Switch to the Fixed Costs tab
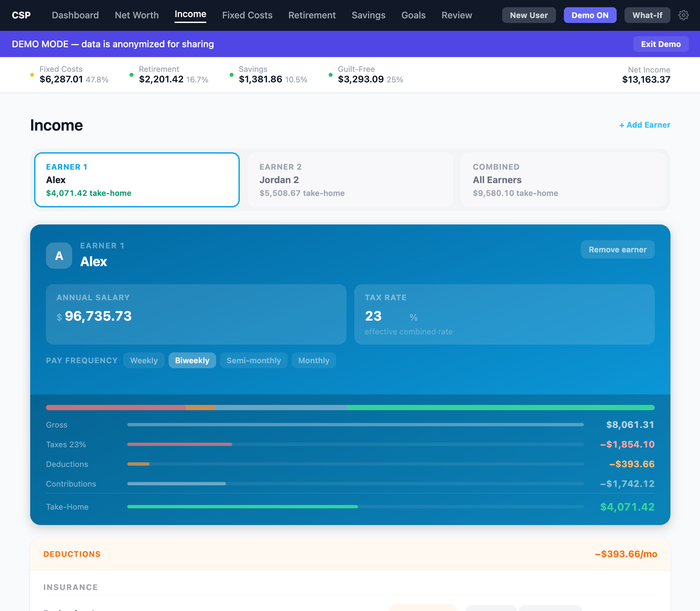 coord(247,15)
